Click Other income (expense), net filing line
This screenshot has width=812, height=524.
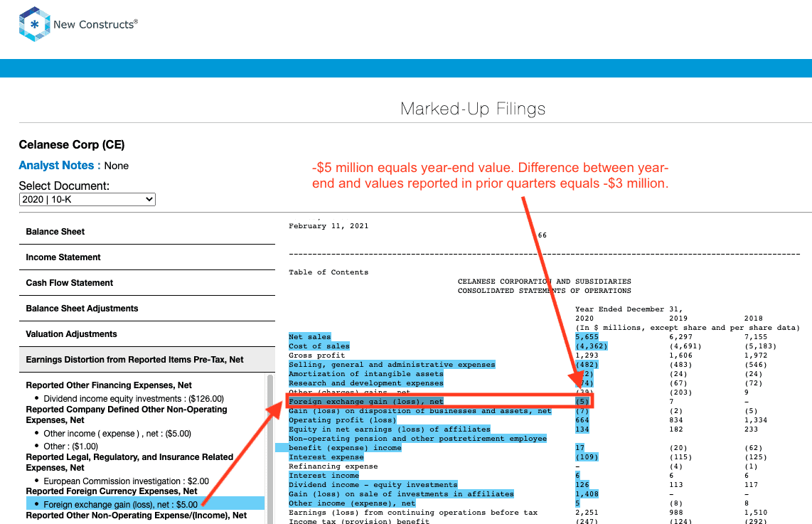point(352,504)
